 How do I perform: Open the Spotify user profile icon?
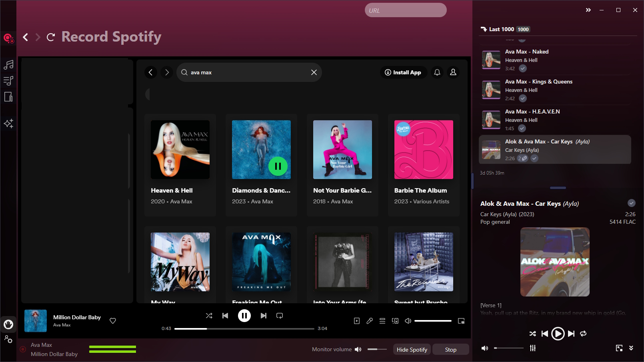point(453,72)
